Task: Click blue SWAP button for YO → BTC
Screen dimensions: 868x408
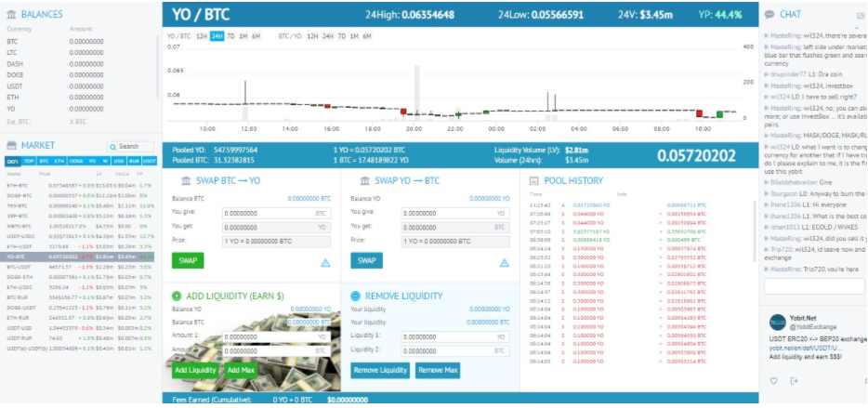Action: pos(366,260)
